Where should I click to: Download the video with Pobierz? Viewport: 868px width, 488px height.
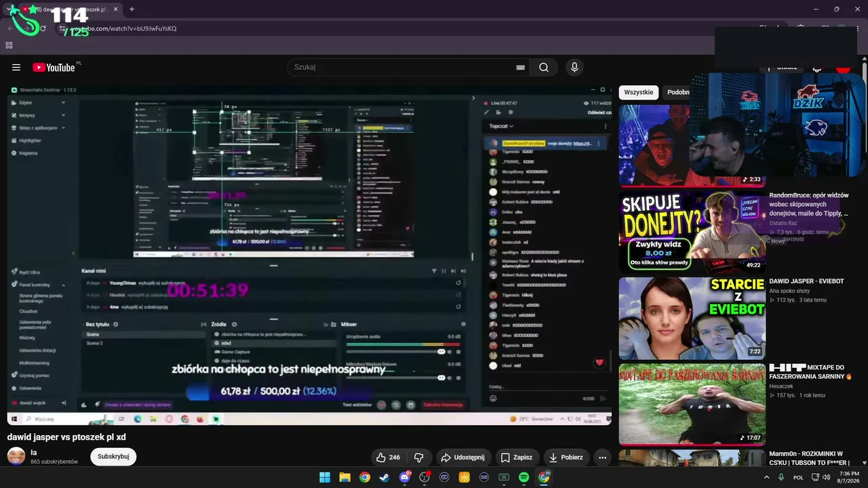coord(566,457)
